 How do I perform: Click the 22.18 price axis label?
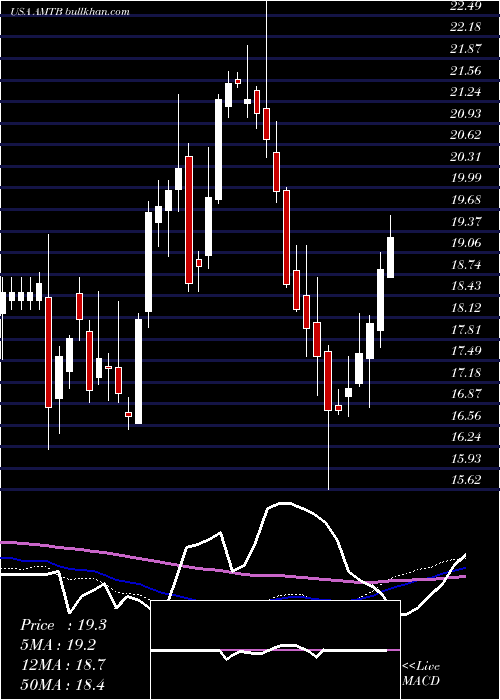(x=466, y=27)
